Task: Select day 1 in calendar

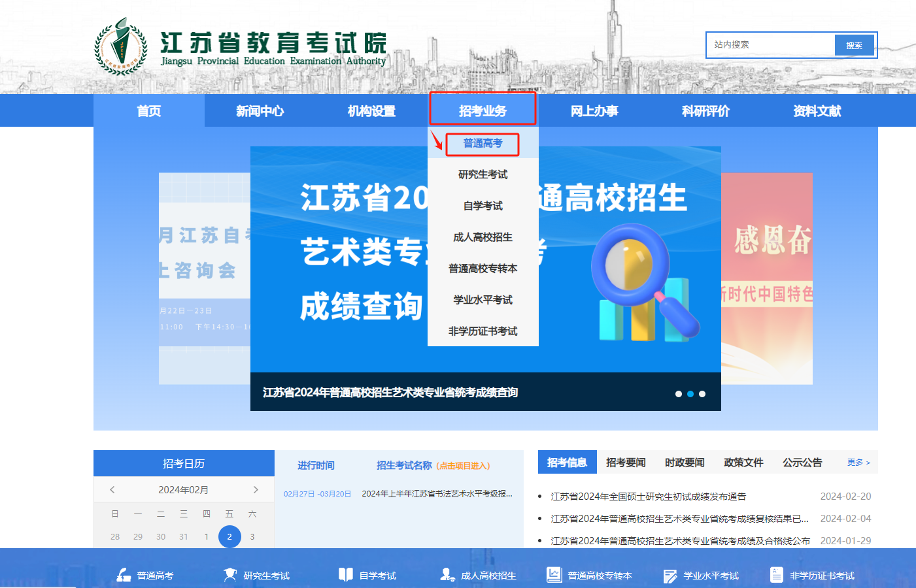Action: (x=207, y=536)
